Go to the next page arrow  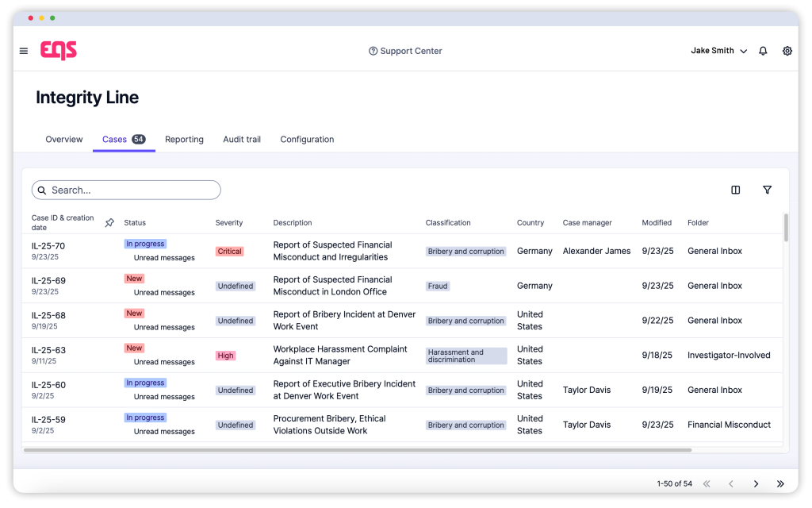point(756,483)
